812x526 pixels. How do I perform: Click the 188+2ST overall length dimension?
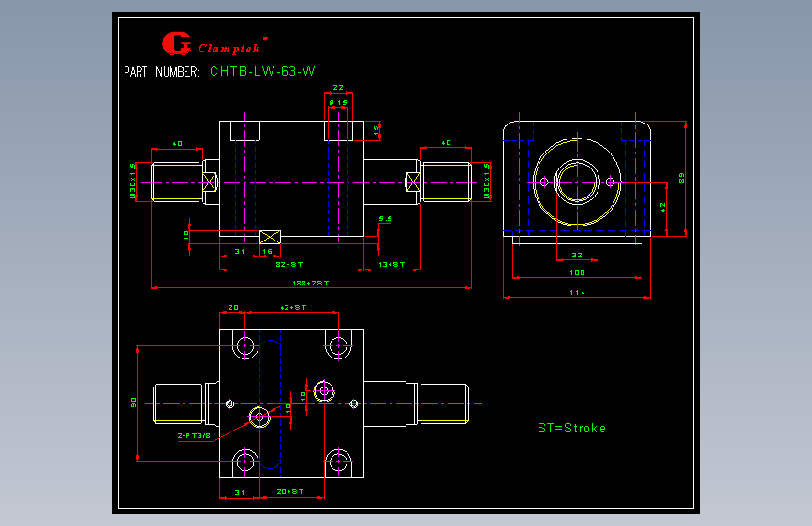[x=311, y=283]
